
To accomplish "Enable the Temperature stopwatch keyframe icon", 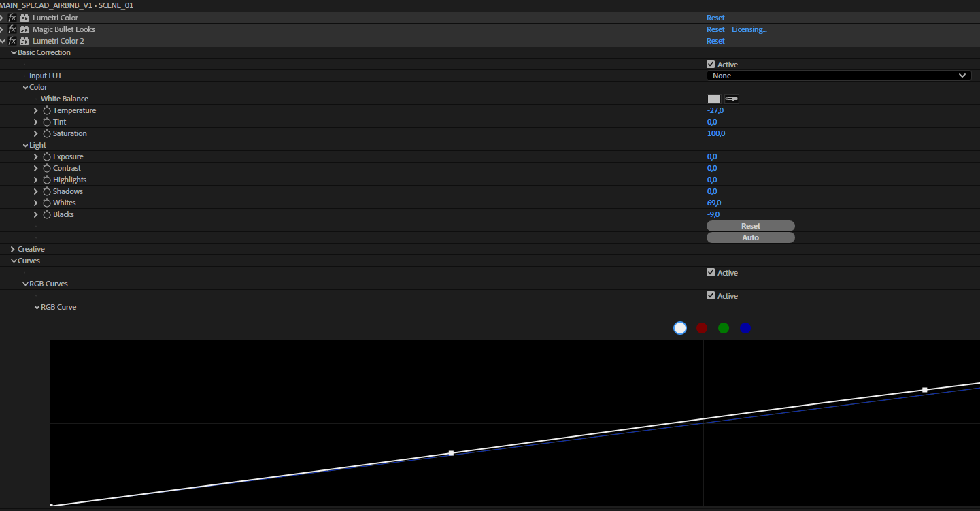I will [47, 110].
